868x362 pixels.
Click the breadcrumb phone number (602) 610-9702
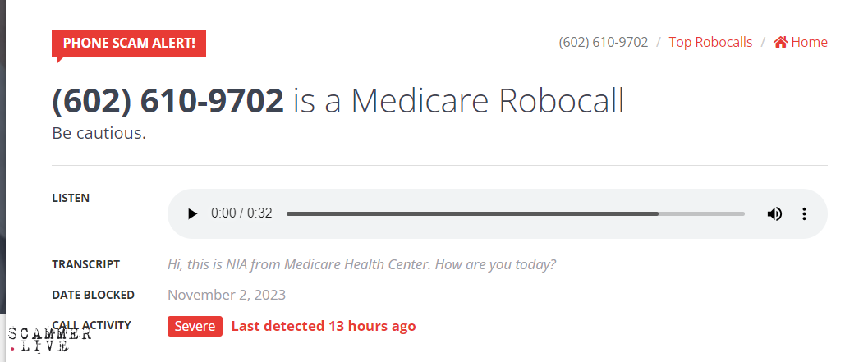point(604,42)
